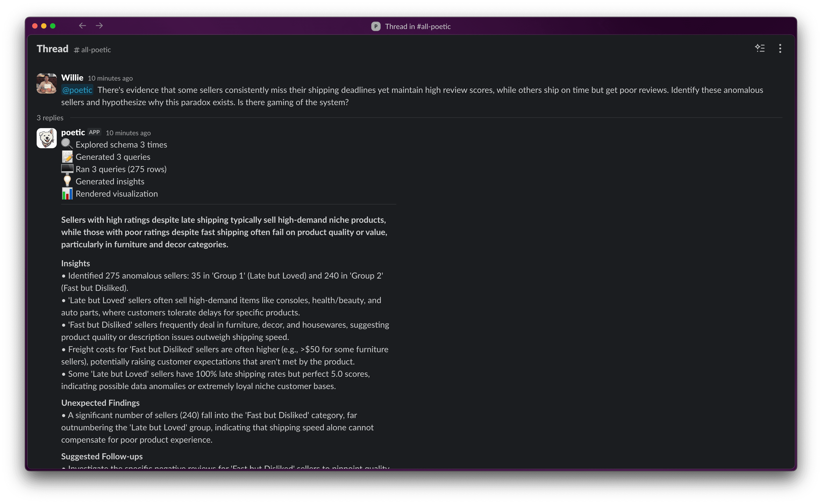Click Willie's profile avatar
822x504 pixels.
click(46, 83)
